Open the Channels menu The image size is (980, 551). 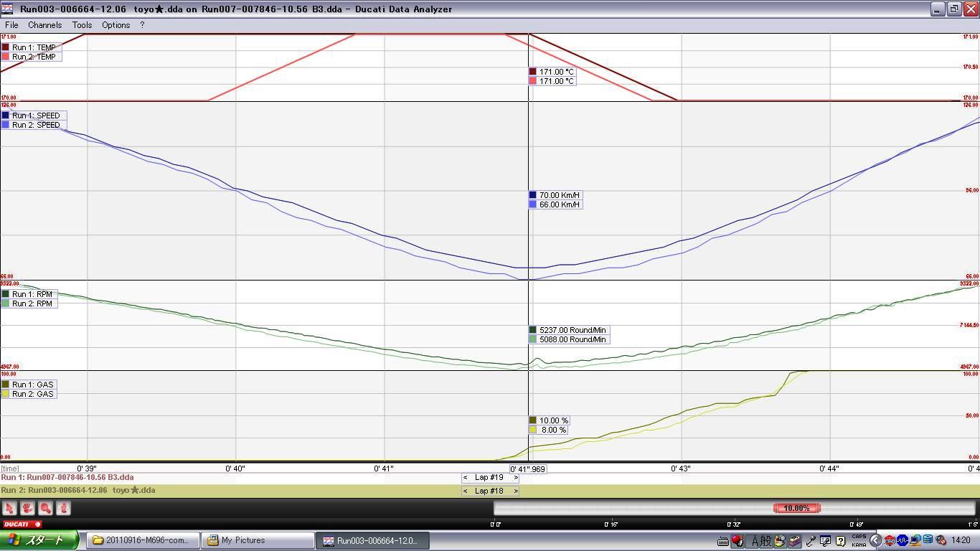pos(44,24)
